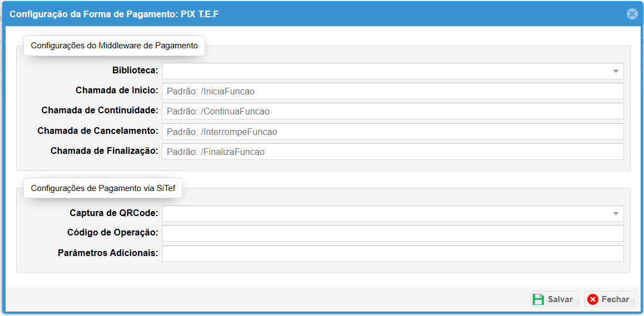Click the green floppy disk save icon

click(x=538, y=299)
